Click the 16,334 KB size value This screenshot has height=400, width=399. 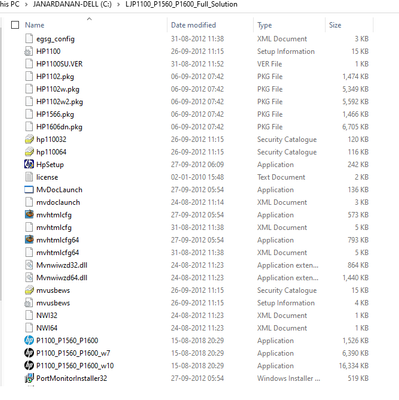[354, 366]
